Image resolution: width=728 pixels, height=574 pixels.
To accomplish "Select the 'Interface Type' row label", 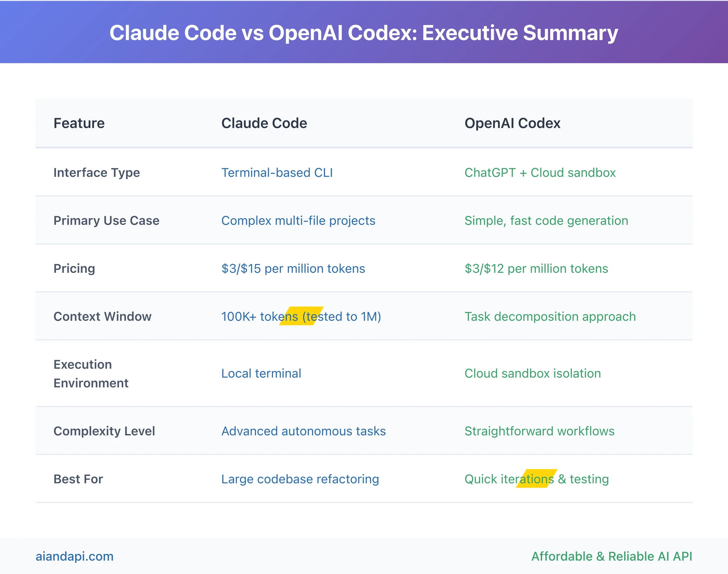I will [97, 173].
